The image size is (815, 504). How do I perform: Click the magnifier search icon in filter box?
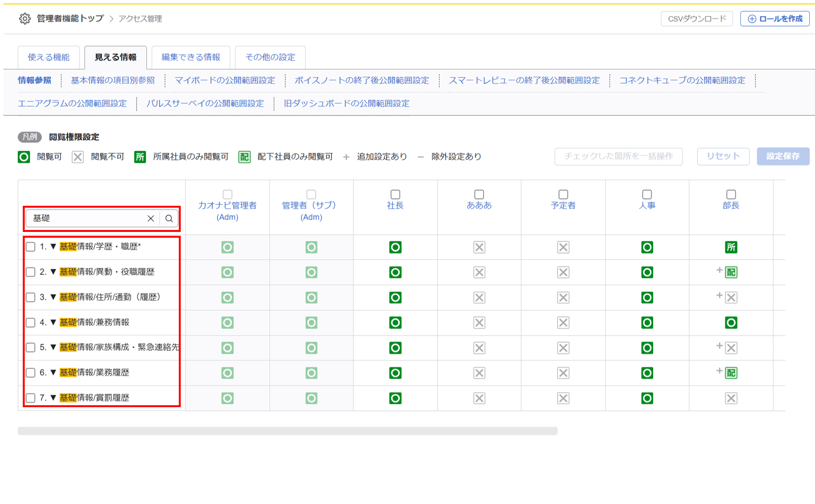pyautogui.click(x=169, y=218)
